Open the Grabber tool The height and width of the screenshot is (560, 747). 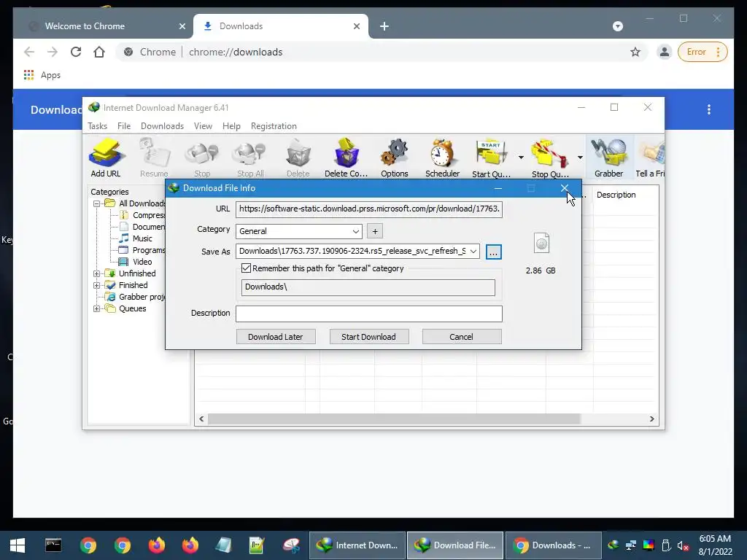pyautogui.click(x=609, y=157)
